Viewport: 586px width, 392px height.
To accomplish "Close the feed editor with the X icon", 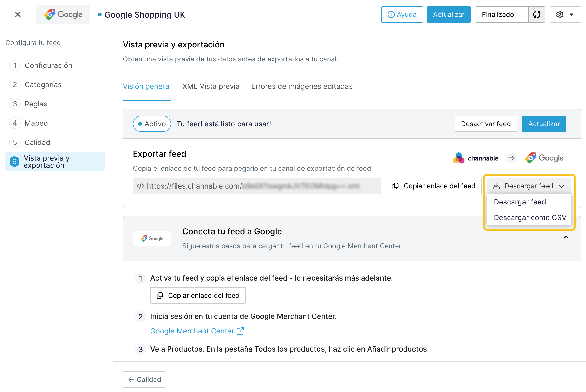I will coord(18,14).
